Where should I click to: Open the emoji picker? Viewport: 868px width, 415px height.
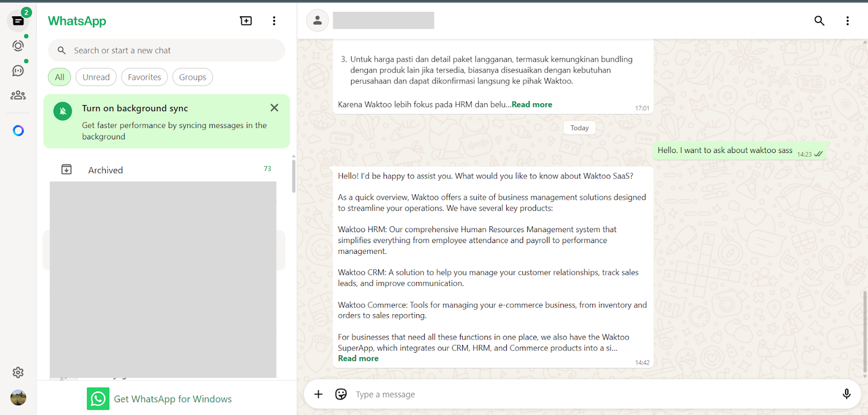tap(341, 394)
